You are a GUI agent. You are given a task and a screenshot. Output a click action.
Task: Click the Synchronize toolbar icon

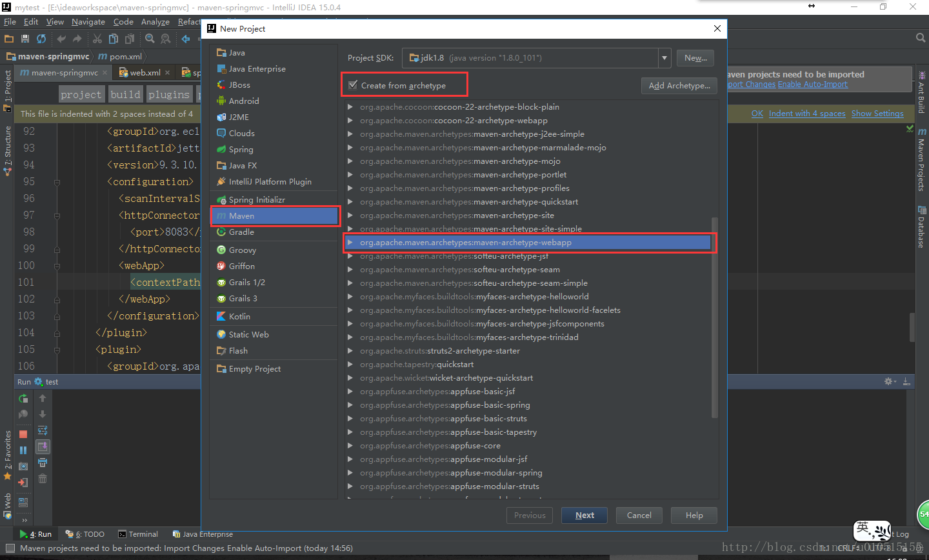(41, 39)
